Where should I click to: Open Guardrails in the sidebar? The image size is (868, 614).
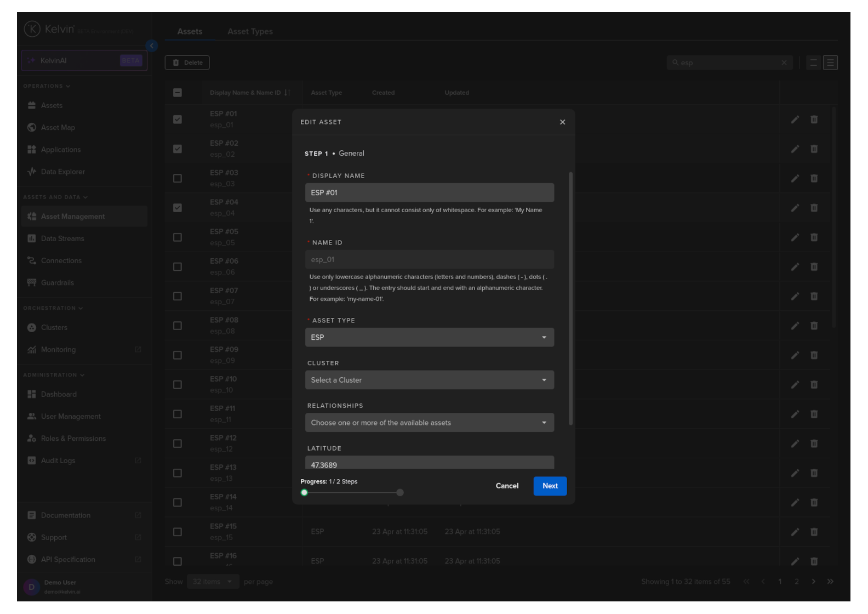pos(57,283)
